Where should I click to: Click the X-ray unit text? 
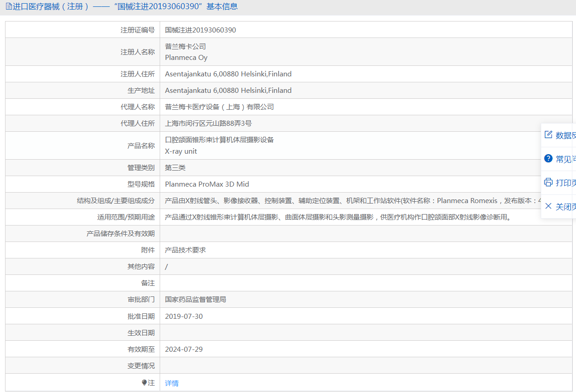181,151
